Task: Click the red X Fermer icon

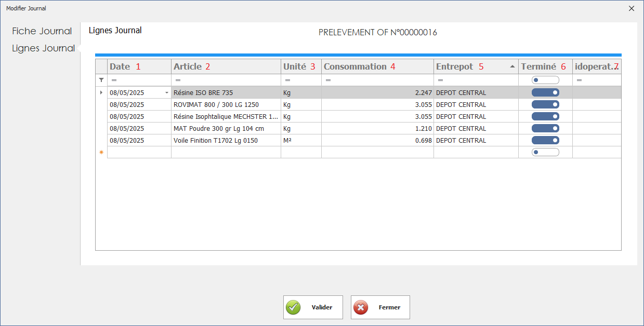Action: [x=361, y=307]
